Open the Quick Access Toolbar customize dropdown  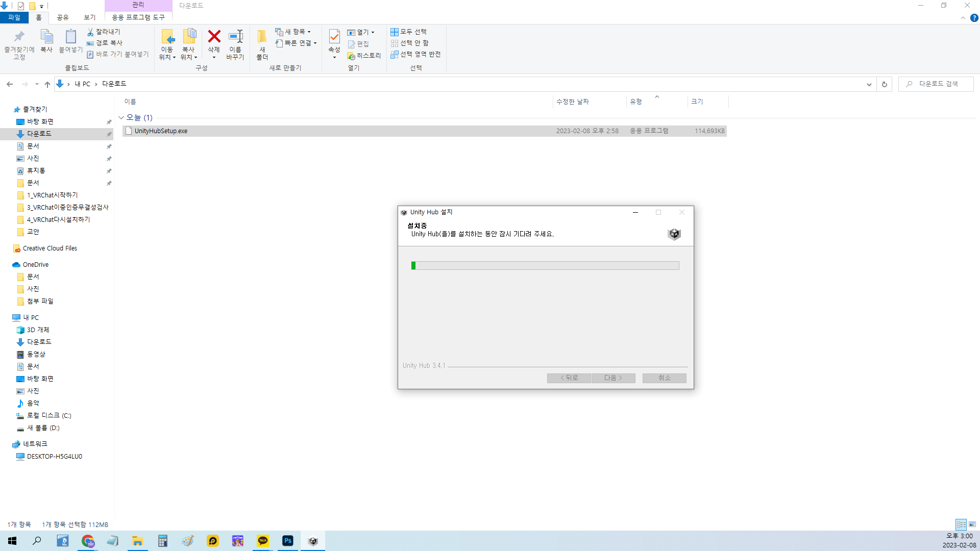(x=42, y=6)
